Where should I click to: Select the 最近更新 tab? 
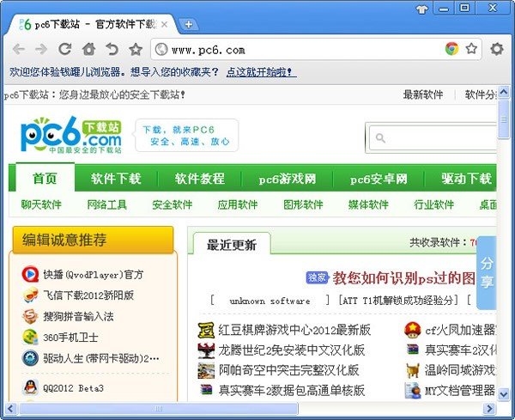pos(231,245)
